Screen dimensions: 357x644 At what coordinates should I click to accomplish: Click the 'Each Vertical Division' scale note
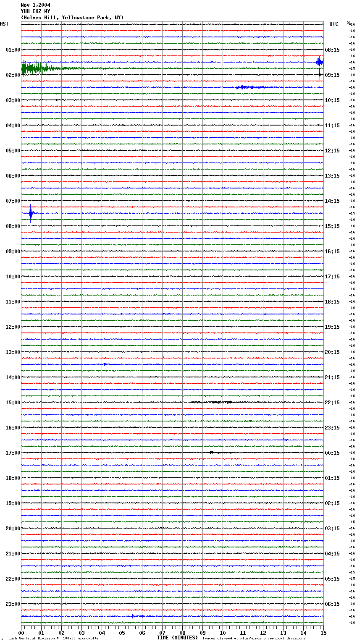(53, 638)
